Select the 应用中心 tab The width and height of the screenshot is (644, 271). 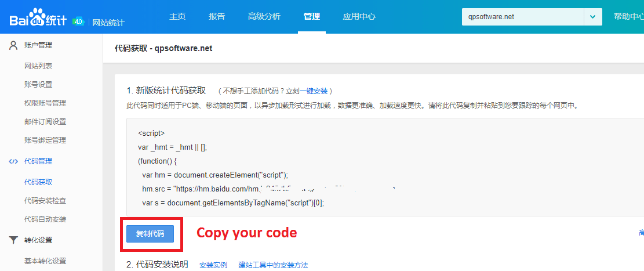tap(359, 16)
